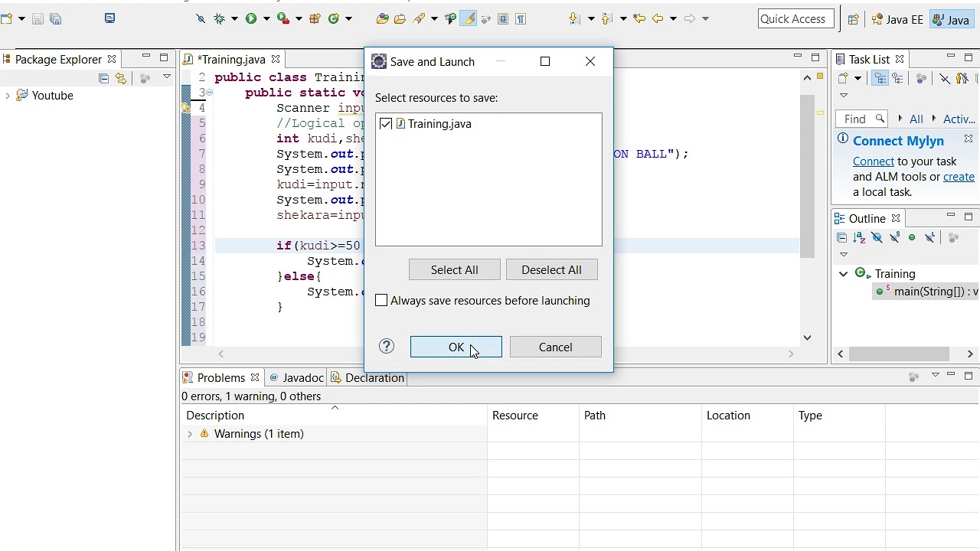Expand the Youtube project tree

click(x=8, y=96)
